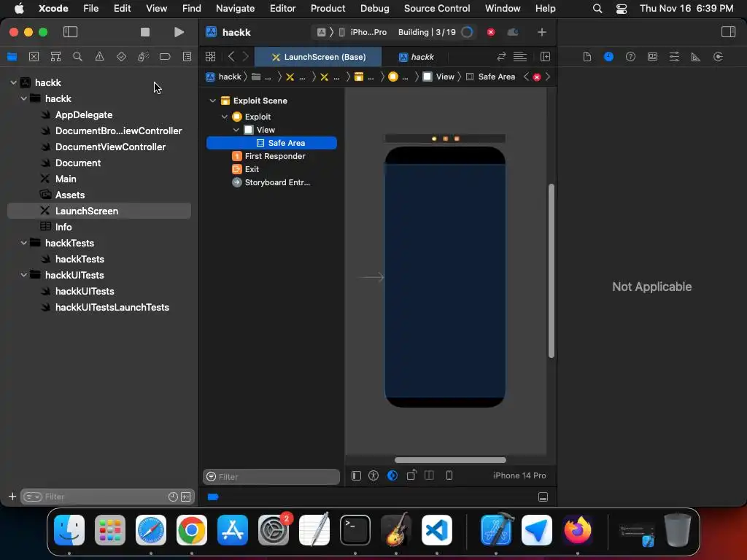Click the canvas vertical scrollbar
747x560 pixels.
point(551,271)
